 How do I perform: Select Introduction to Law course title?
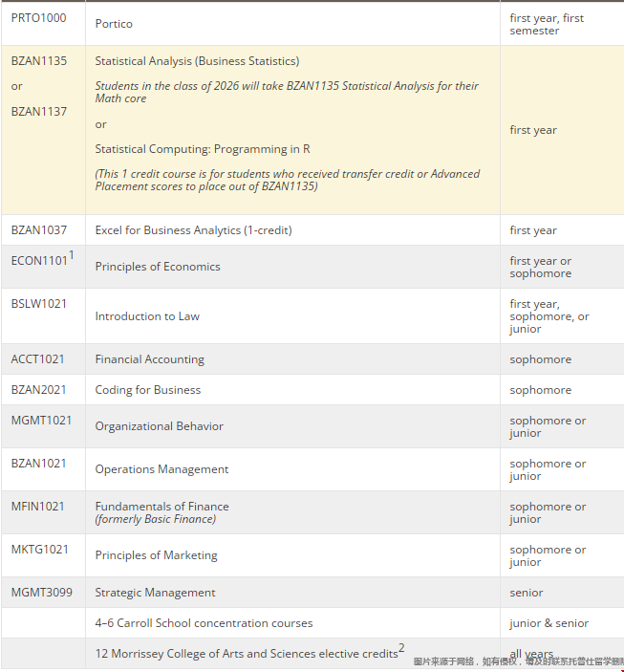147,316
